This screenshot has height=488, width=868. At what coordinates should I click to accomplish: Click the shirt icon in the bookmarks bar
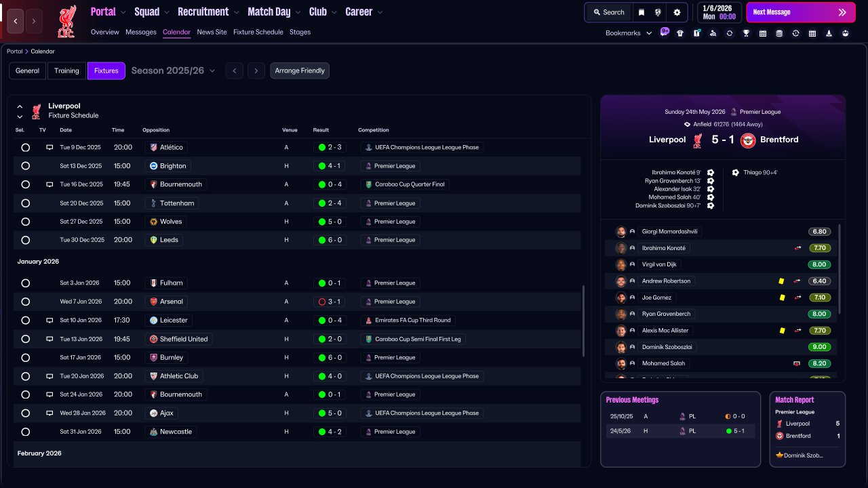click(680, 33)
